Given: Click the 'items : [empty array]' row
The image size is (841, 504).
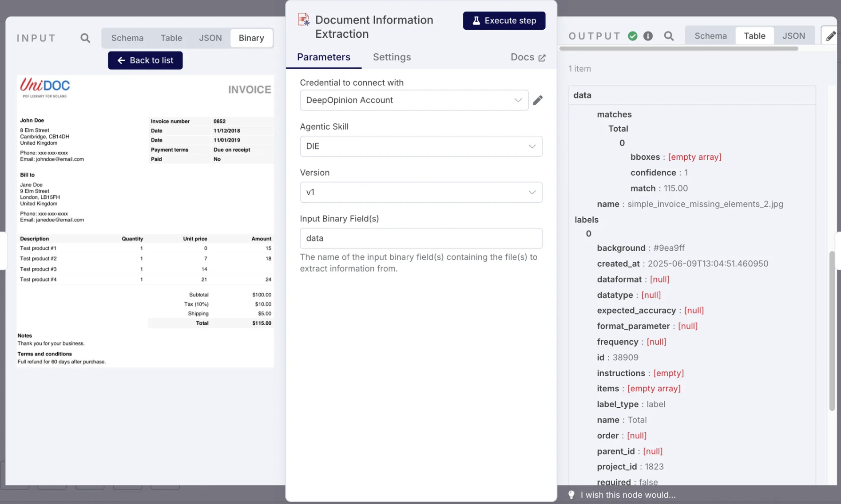Looking at the screenshot, I should tap(639, 389).
